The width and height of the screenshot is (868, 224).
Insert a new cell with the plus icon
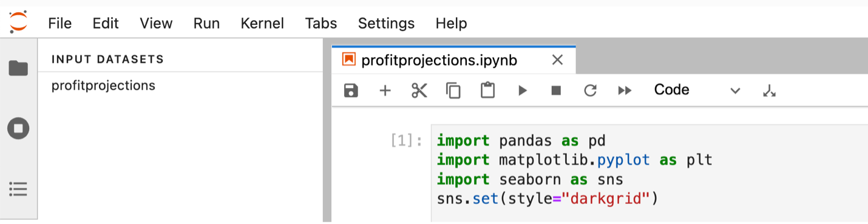385,90
